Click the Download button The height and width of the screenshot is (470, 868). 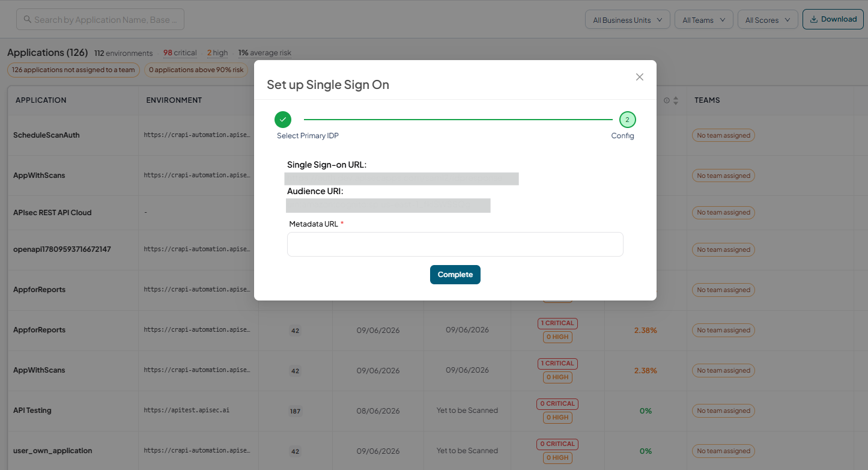click(x=833, y=19)
